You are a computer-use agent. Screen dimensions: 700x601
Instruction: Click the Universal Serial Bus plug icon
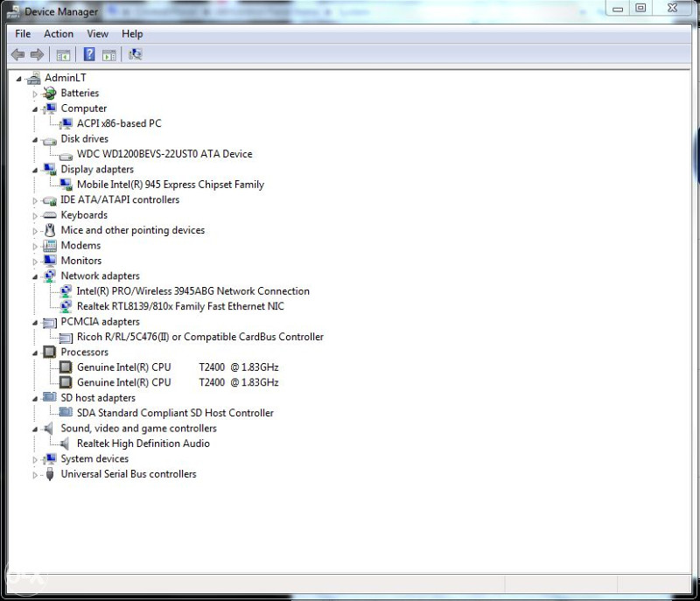click(50, 474)
